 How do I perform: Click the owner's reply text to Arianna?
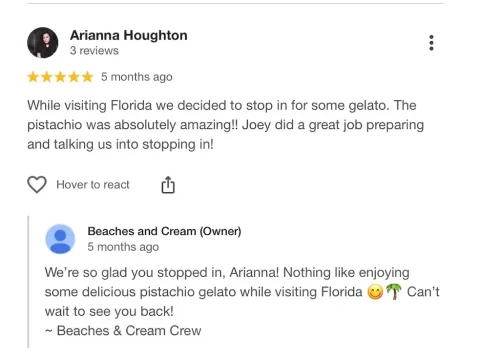(242, 292)
